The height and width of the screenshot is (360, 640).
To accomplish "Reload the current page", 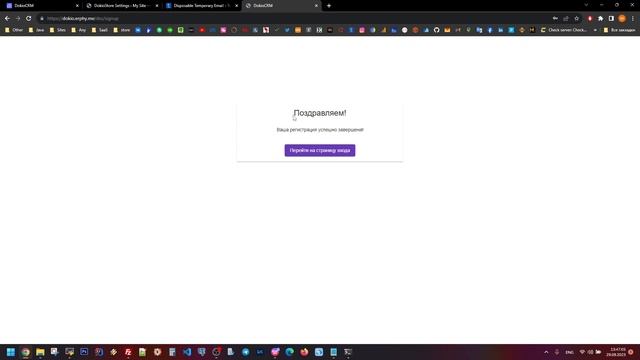I will [29, 18].
